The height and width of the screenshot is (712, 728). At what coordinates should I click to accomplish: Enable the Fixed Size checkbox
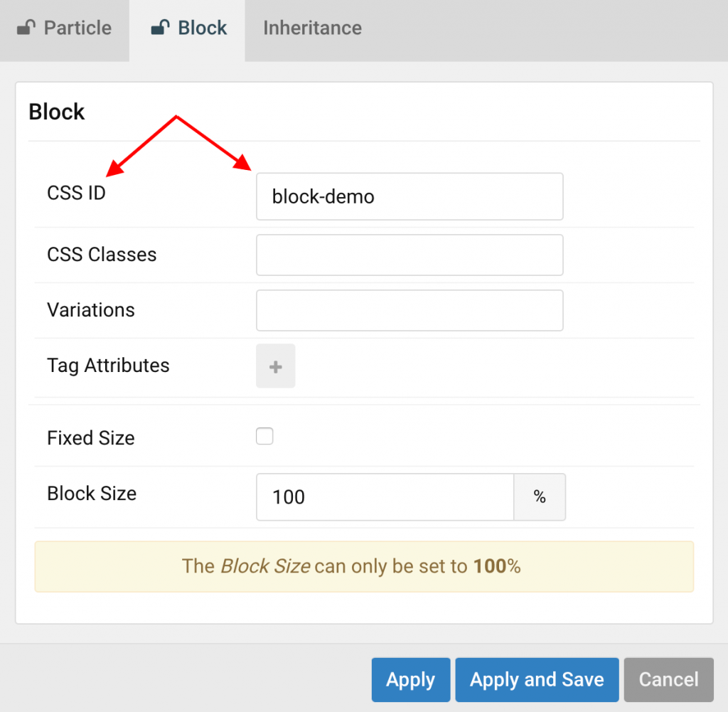point(264,436)
